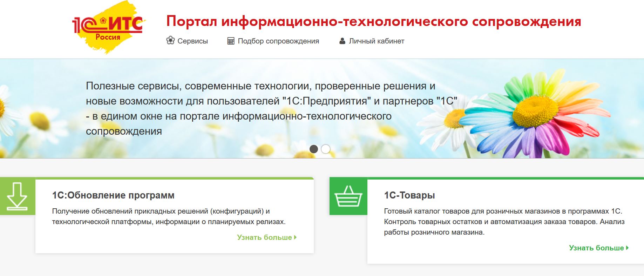Select the first banner slide dot

314,149
